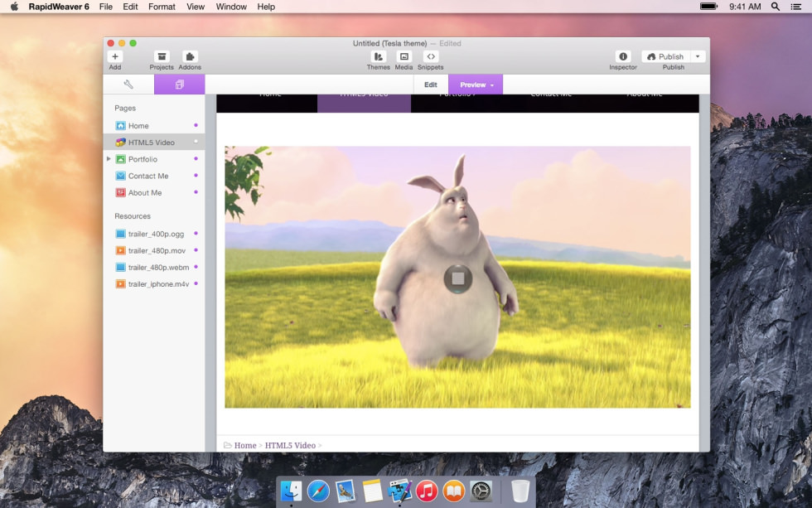Screen dimensions: 812x508
Task: Open Xcode icon in the Dock
Action: pos(399,491)
